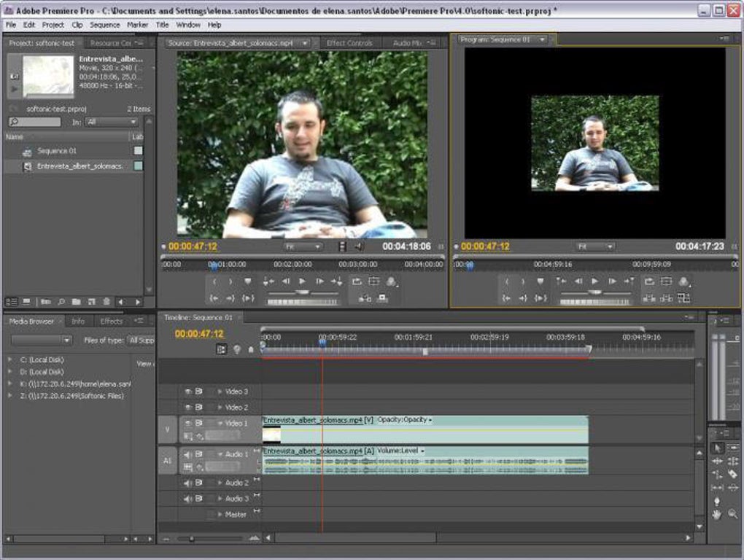
Task: Click the timeline zoom slider handle
Action: click(x=192, y=539)
